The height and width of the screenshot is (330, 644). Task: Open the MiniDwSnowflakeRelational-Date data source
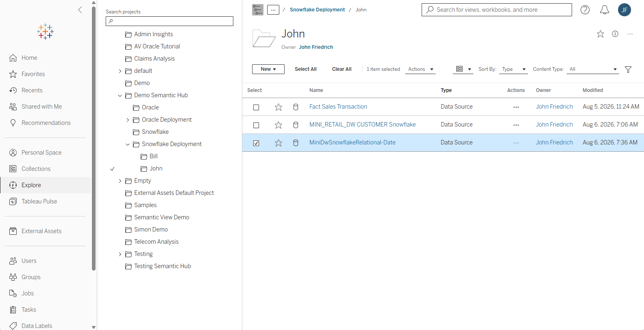[352, 142]
